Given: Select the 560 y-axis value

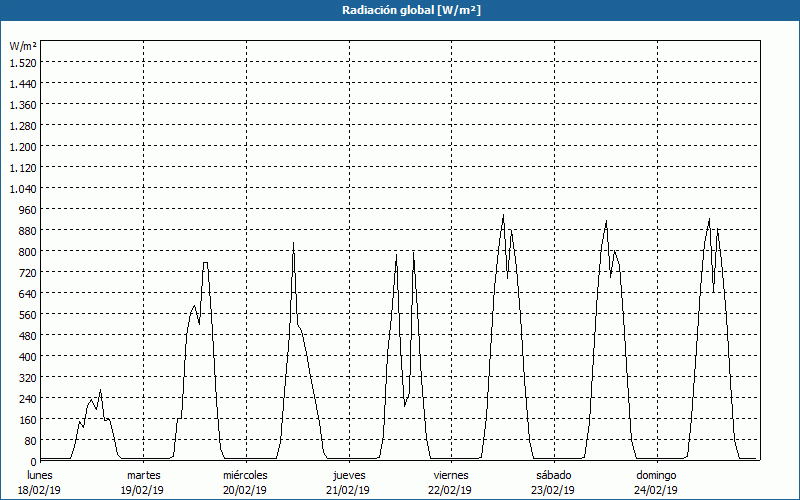Looking at the screenshot, I should 27,314.
